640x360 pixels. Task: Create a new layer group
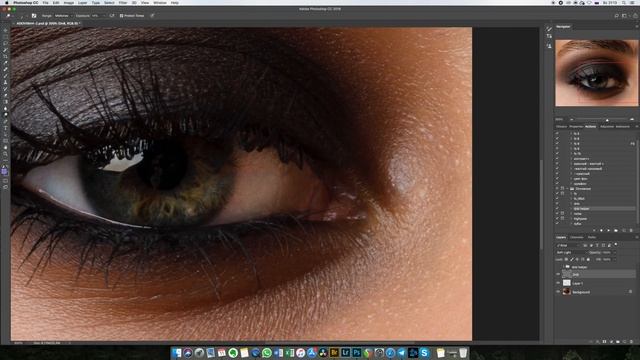(x=618, y=342)
